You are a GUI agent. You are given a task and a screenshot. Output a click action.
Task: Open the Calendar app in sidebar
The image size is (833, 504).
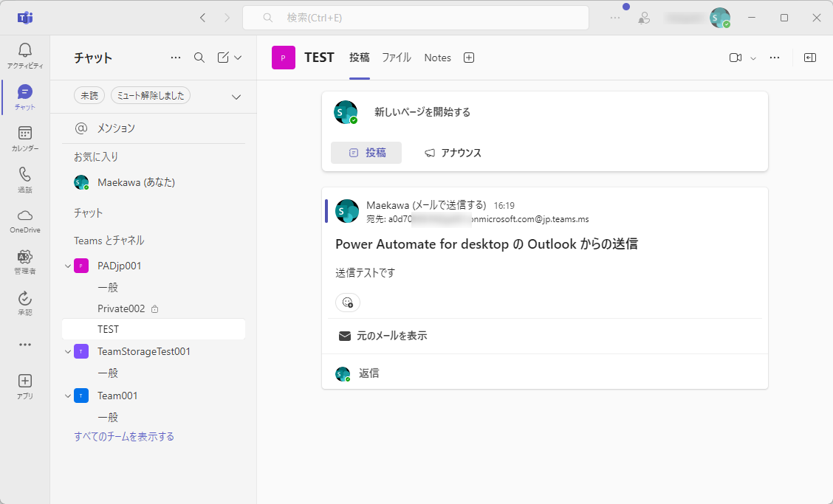coord(25,139)
